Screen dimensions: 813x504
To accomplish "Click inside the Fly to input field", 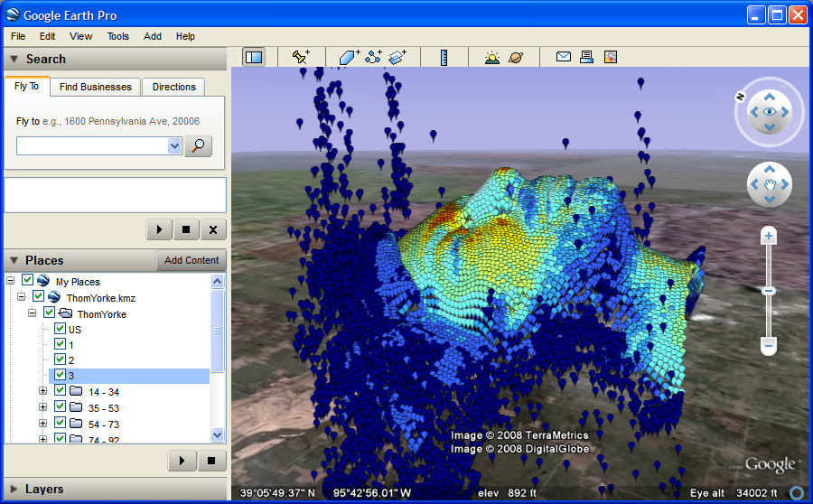I will pyautogui.click(x=92, y=146).
